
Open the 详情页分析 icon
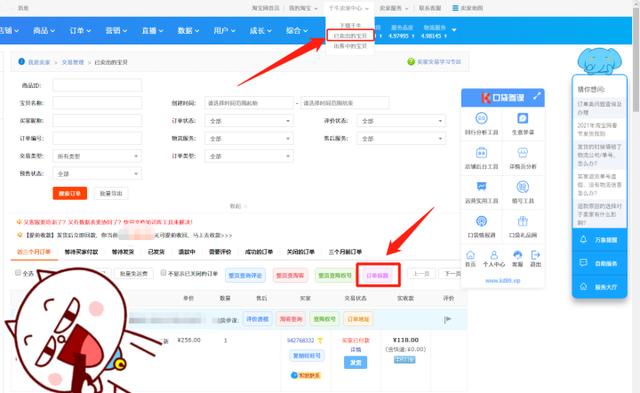click(523, 153)
